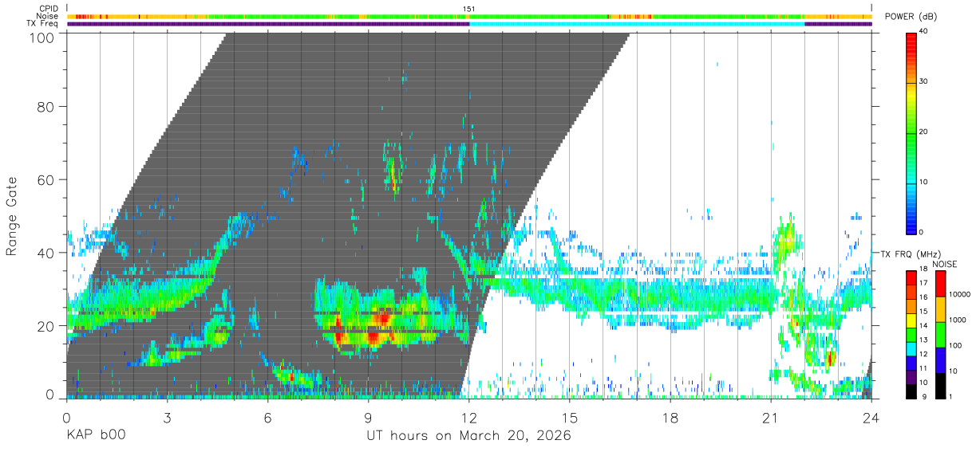Click the 6 tick on the UT hours axis

click(x=267, y=418)
